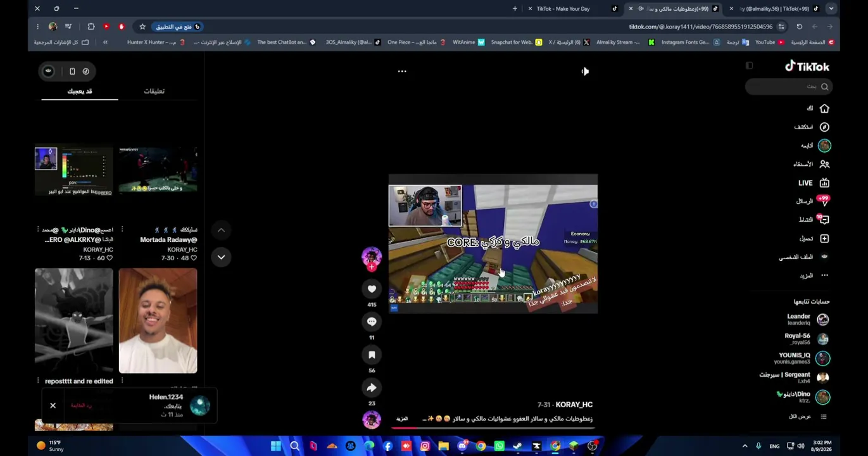Mute the video with the speaker icon

[585, 72]
